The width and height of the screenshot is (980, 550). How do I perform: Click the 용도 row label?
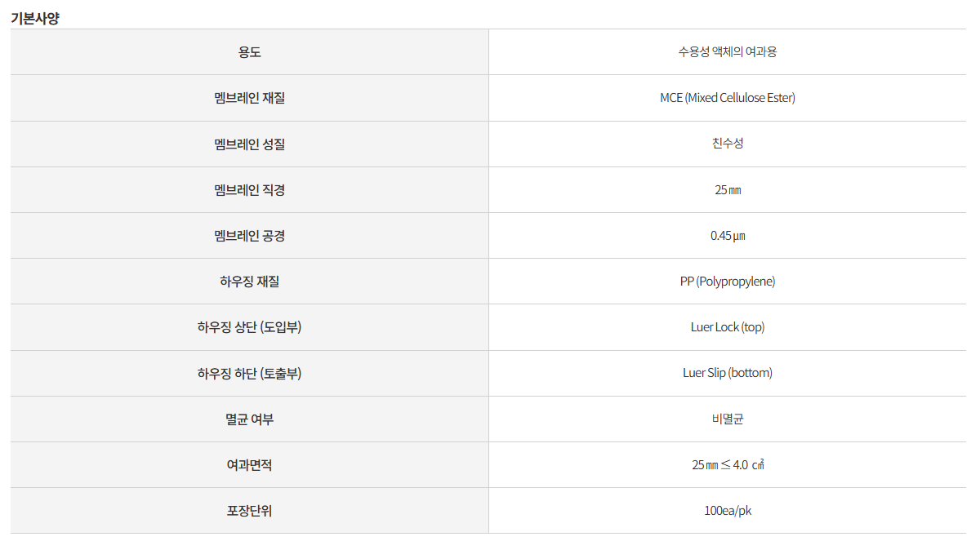(250, 52)
